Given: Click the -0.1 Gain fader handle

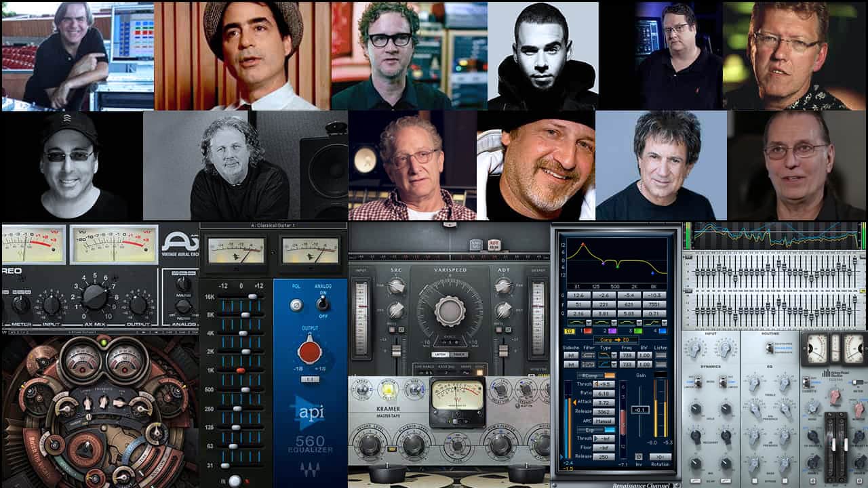Looking at the screenshot, I should 640,410.
